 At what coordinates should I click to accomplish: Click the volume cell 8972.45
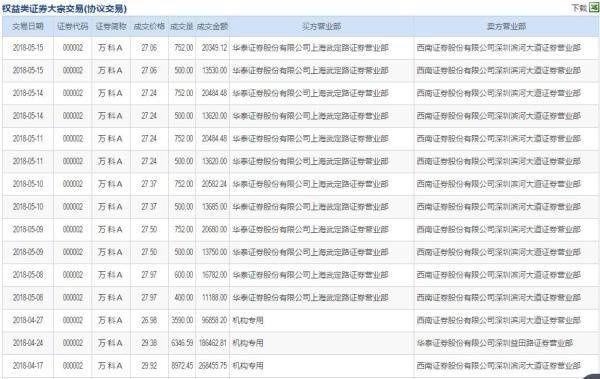[183, 366]
